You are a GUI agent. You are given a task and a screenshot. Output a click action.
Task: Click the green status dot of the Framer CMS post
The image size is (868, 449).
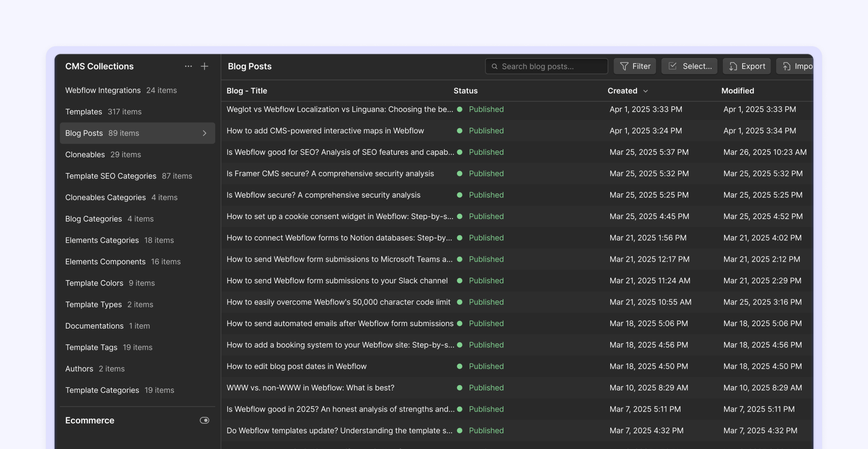pyautogui.click(x=459, y=174)
